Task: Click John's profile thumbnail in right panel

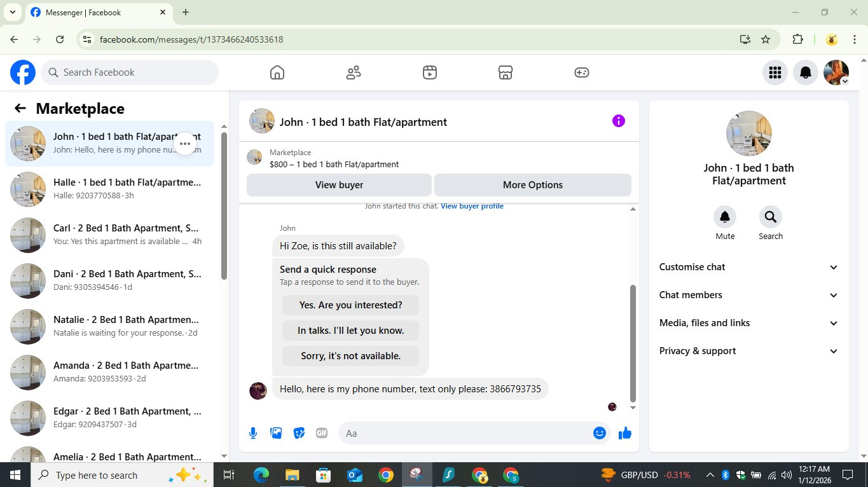Action: (x=749, y=134)
